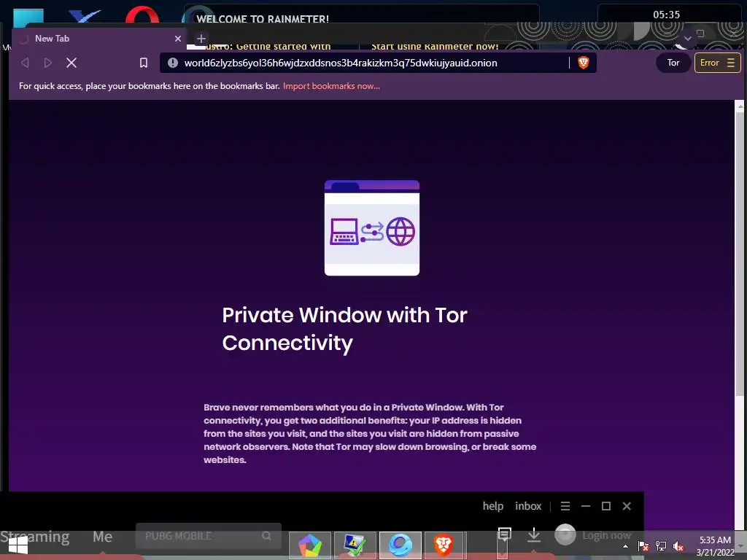Open the Windows Start button
This screenshot has height=560, width=747.
tap(18, 545)
